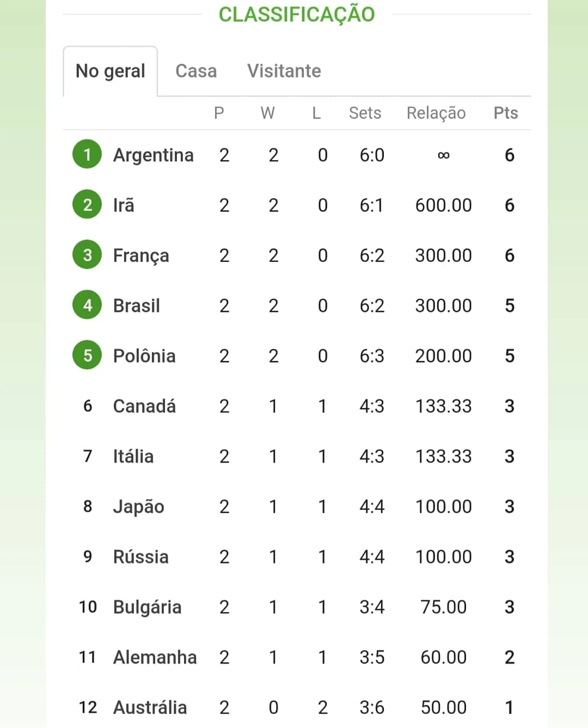Switch to the Casa tab
This screenshot has height=728, width=588.
point(196,71)
